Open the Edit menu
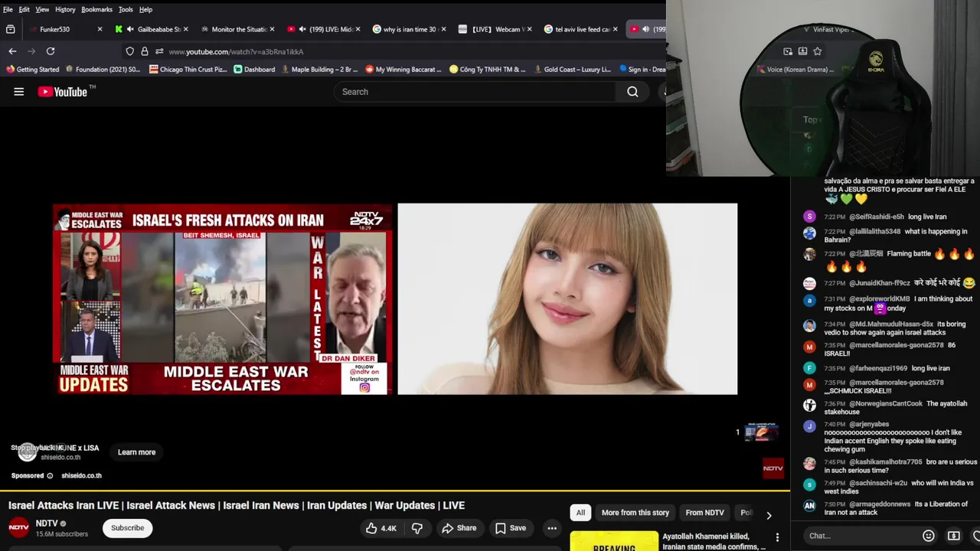 [x=24, y=9]
